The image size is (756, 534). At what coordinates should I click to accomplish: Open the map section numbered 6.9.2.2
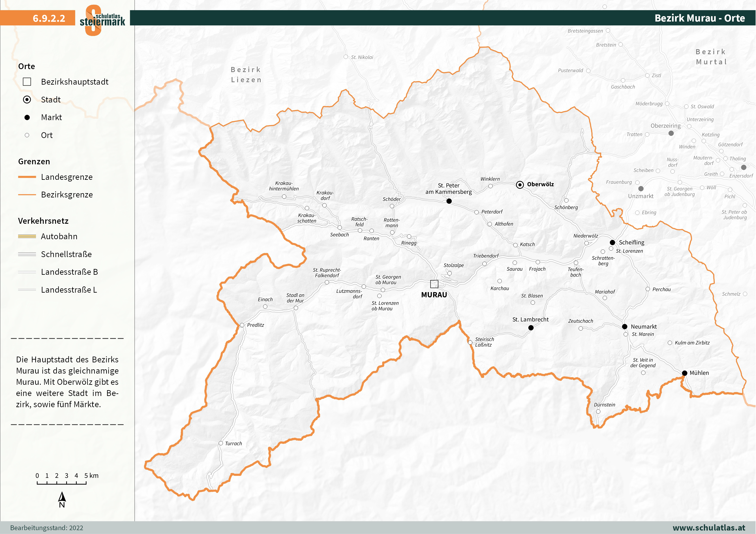pos(49,19)
